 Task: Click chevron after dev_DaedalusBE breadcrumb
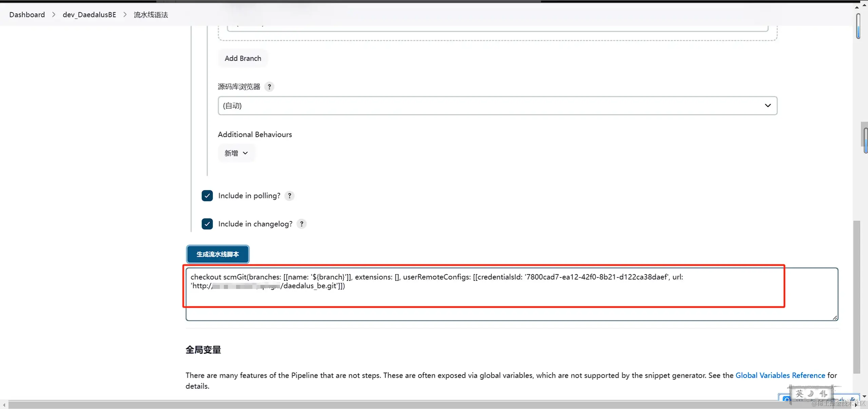coord(125,15)
